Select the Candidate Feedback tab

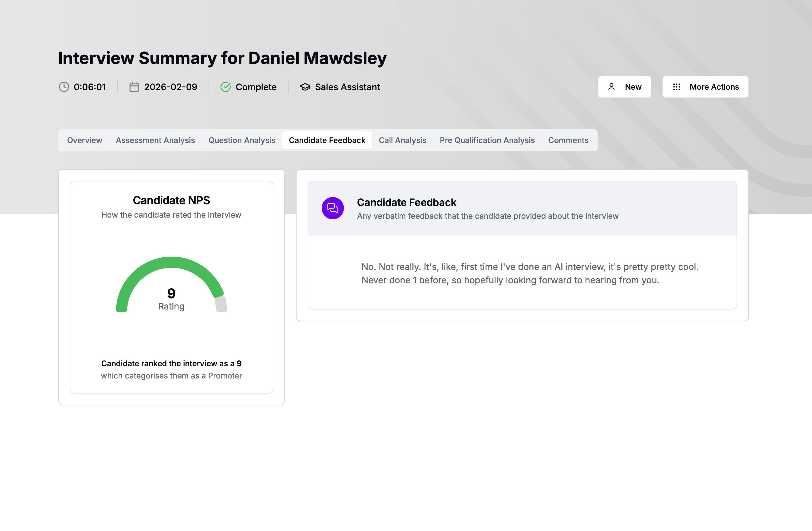point(327,140)
